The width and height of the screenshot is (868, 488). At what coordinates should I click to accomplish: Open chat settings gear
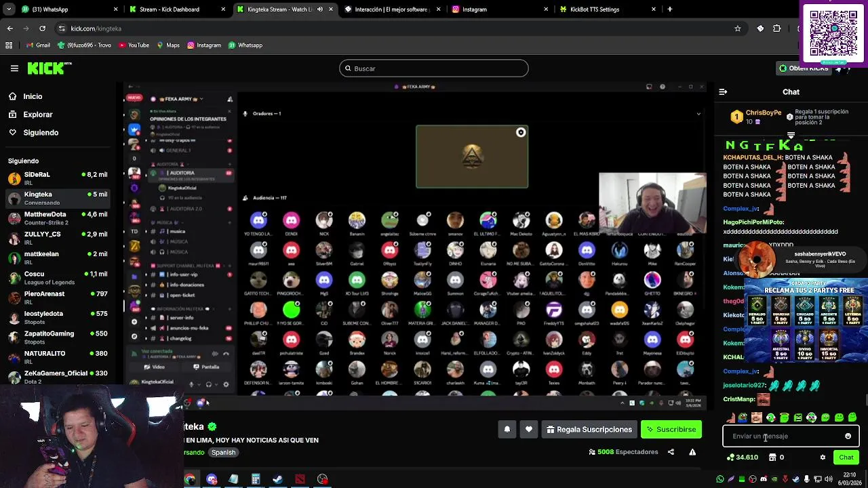823,457
